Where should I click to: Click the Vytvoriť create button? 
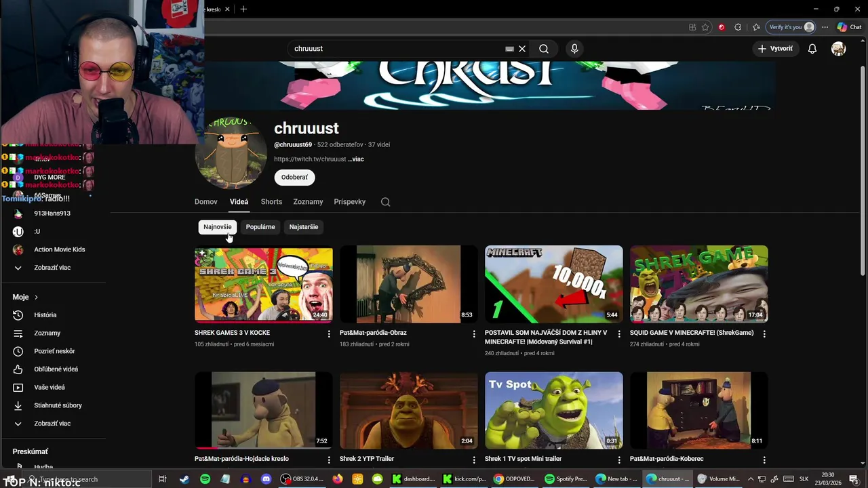pyautogui.click(x=775, y=49)
